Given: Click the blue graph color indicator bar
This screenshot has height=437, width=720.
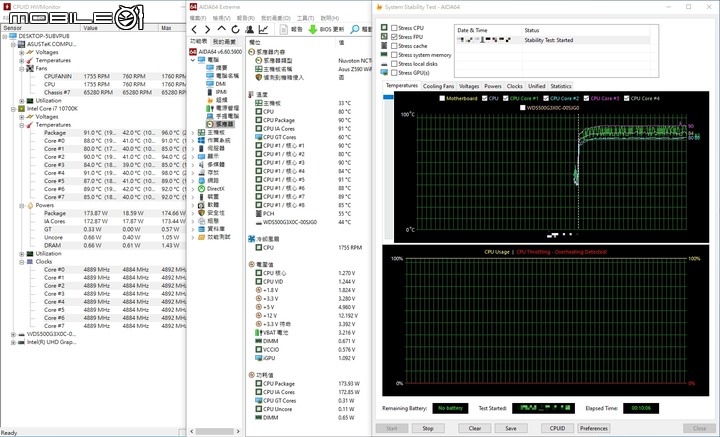Looking at the screenshot, I should click(x=388, y=97).
